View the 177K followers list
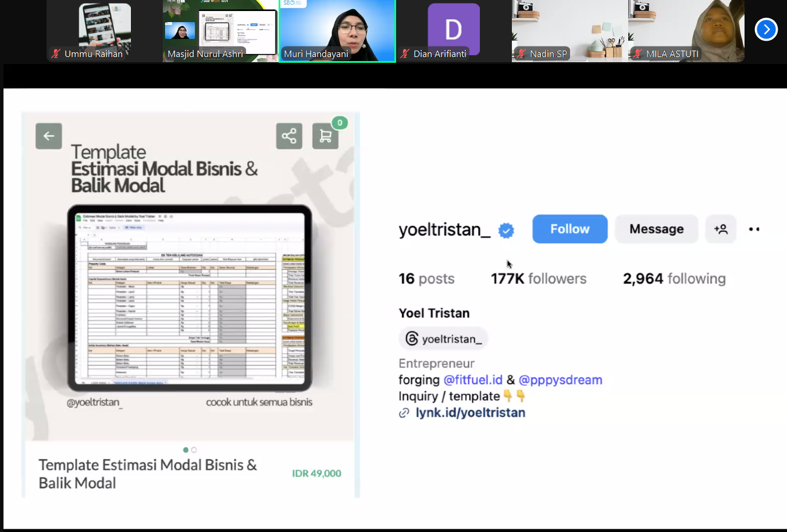The height and width of the screenshot is (532, 787). 538,279
